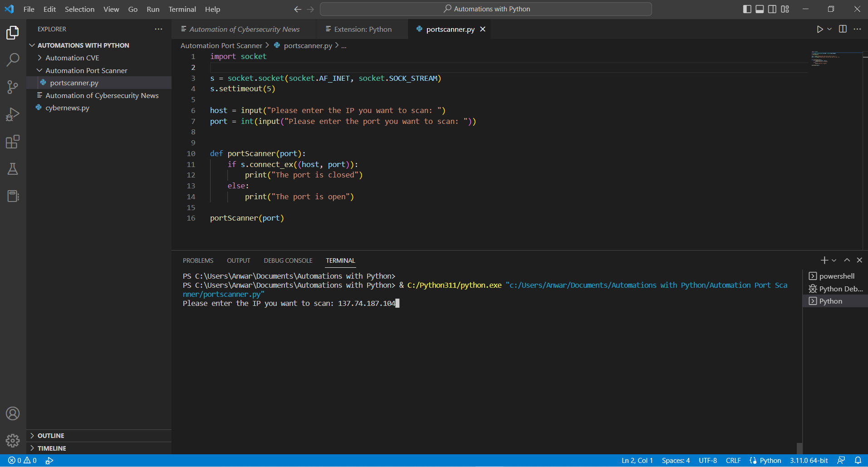Open the Selection menu

click(79, 9)
